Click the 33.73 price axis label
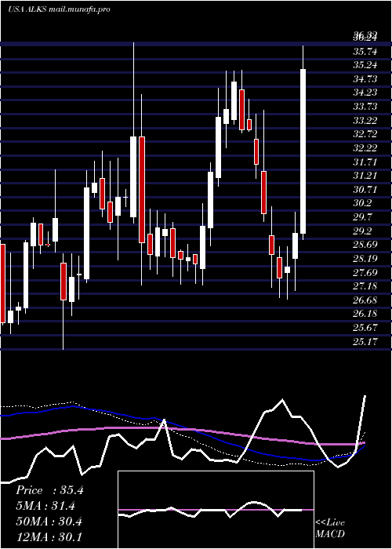 (x=365, y=107)
